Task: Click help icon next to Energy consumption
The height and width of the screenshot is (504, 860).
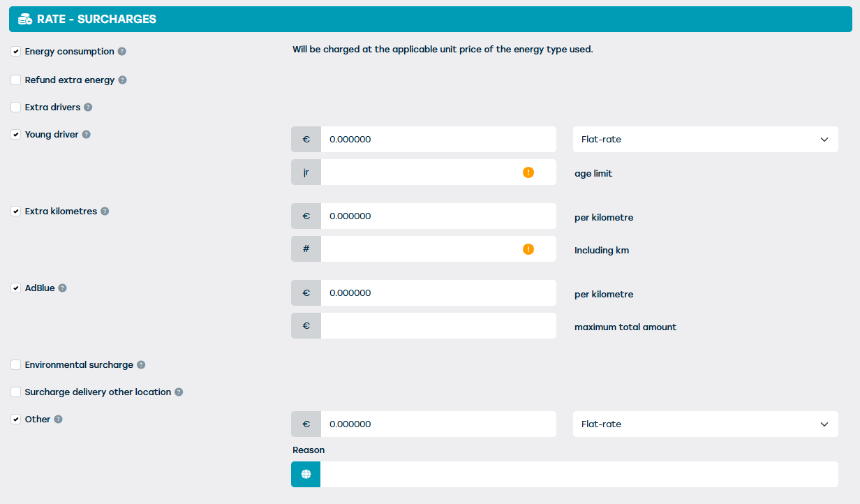Action: (122, 52)
